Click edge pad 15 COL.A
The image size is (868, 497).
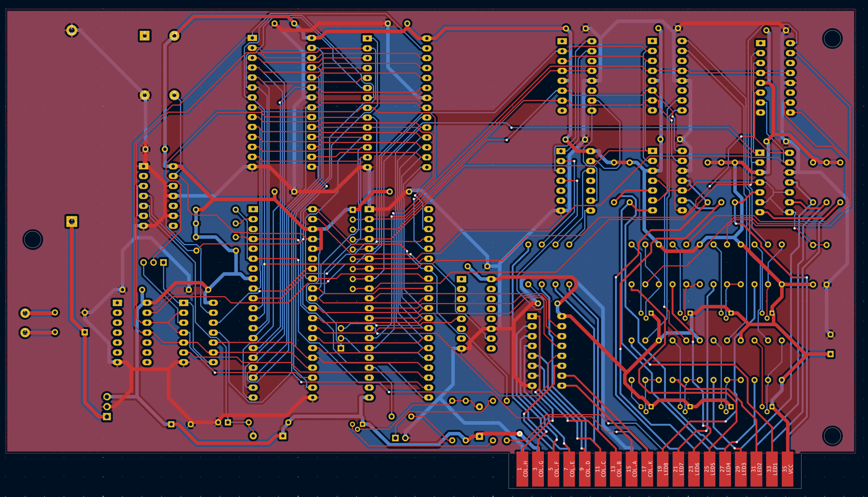pos(632,469)
